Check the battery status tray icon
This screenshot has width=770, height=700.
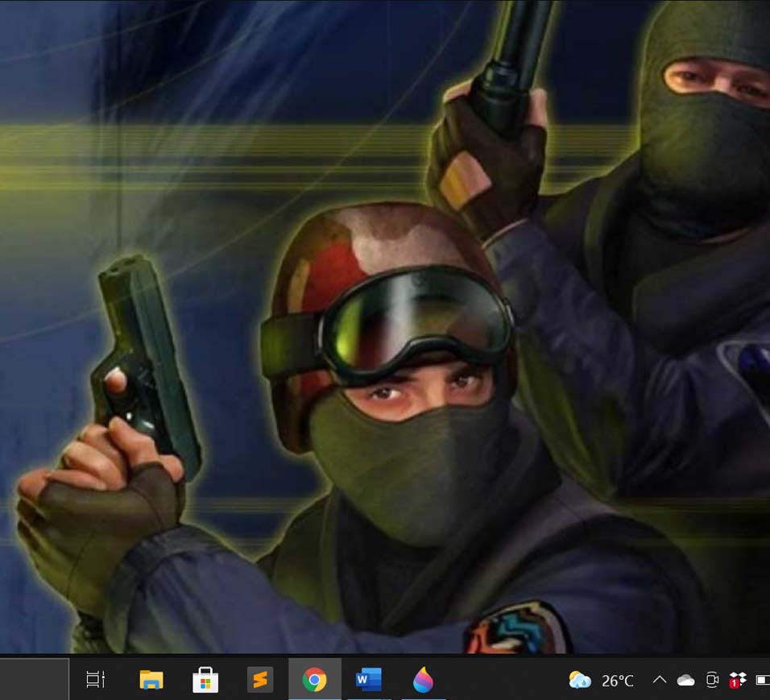pyautogui.click(x=763, y=680)
